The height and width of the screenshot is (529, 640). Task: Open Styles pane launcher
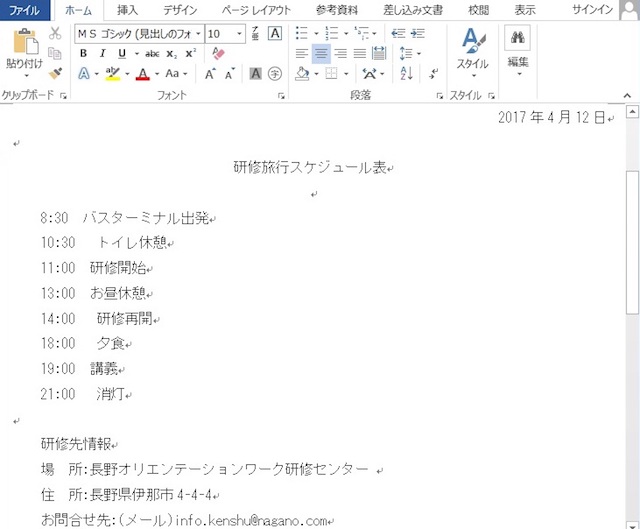click(491, 96)
